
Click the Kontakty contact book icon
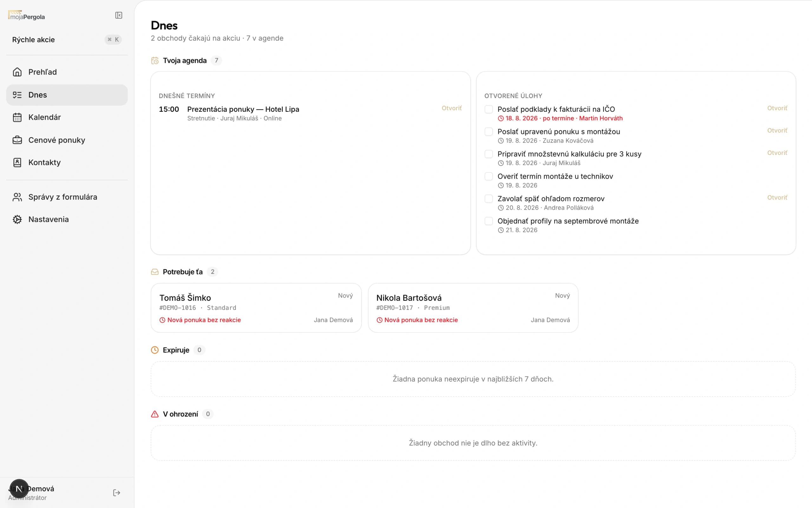[x=17, y=162]
